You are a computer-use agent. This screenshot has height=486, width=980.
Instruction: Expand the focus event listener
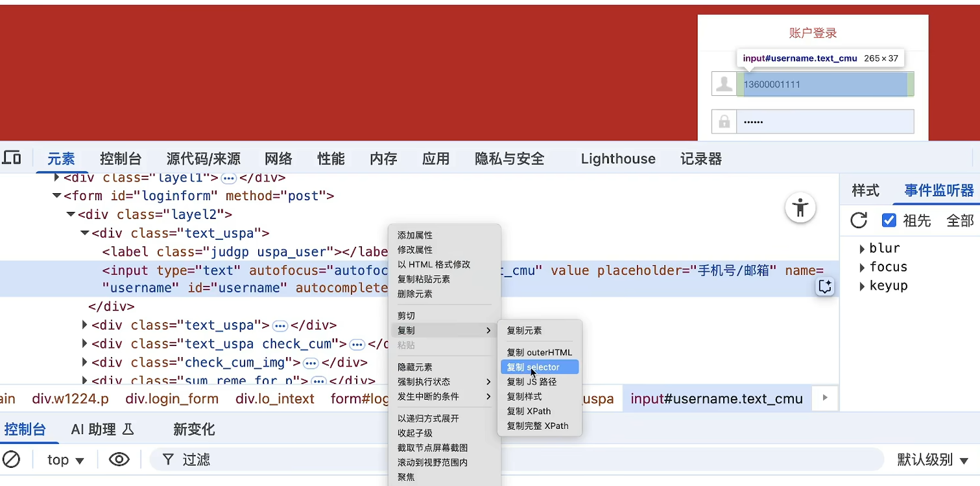click(862, 267)
